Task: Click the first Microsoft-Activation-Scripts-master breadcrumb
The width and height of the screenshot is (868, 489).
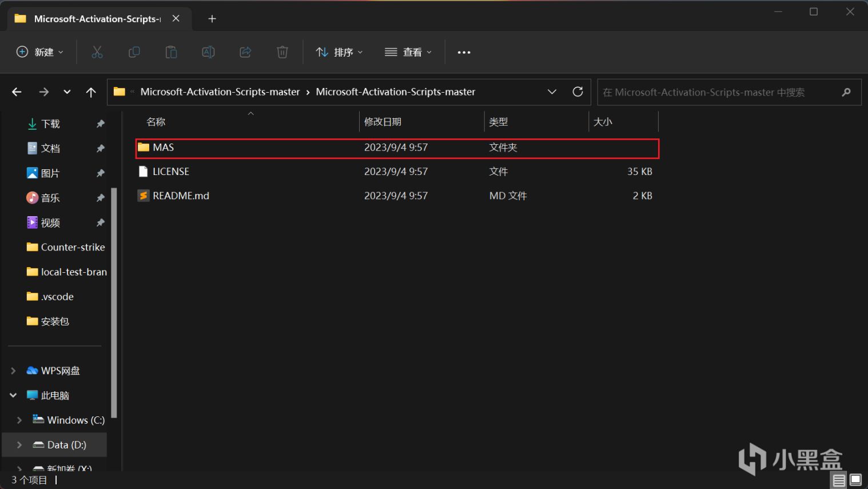Action: pos(220,92)
